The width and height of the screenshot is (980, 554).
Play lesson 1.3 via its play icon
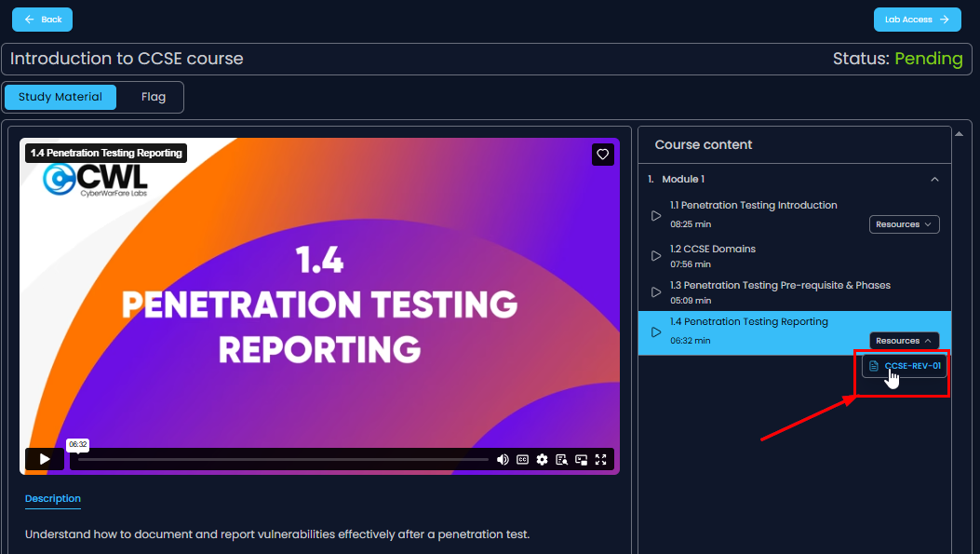coord(655,292)
